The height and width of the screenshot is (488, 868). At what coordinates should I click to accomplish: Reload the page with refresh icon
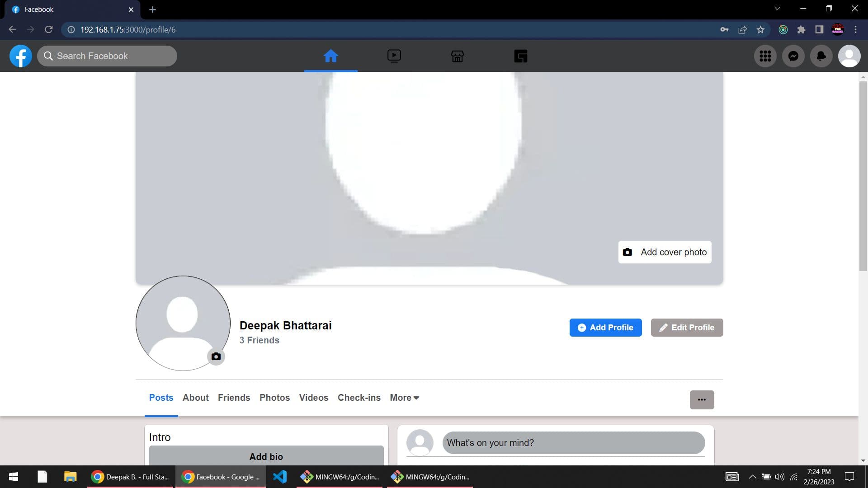tap(49, 29)
